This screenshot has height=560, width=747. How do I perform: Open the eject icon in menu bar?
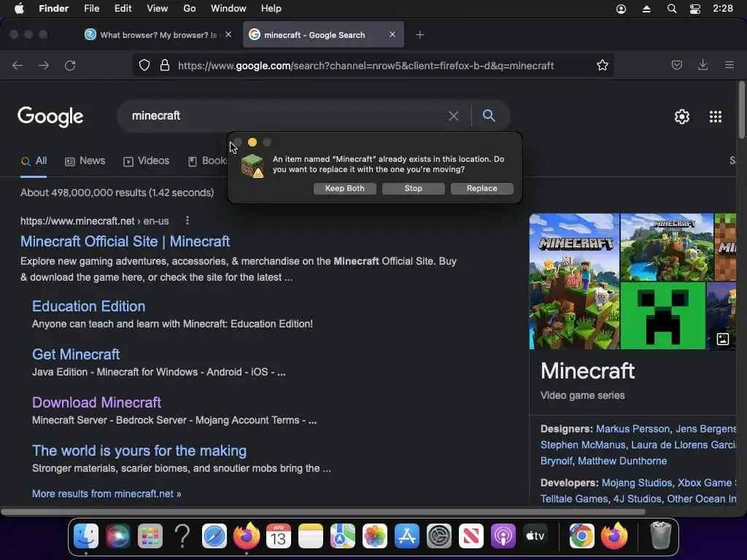click(646, 9)
